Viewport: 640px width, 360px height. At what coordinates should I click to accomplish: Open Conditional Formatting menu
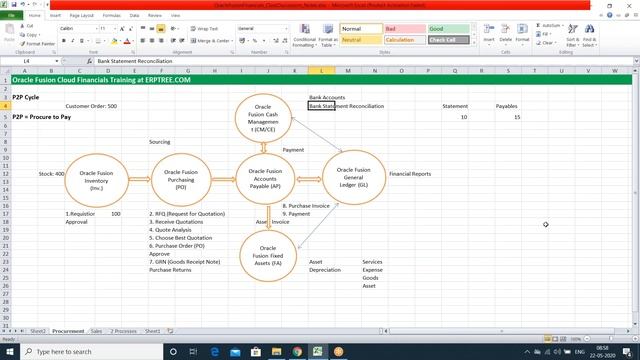coord(304,36)
